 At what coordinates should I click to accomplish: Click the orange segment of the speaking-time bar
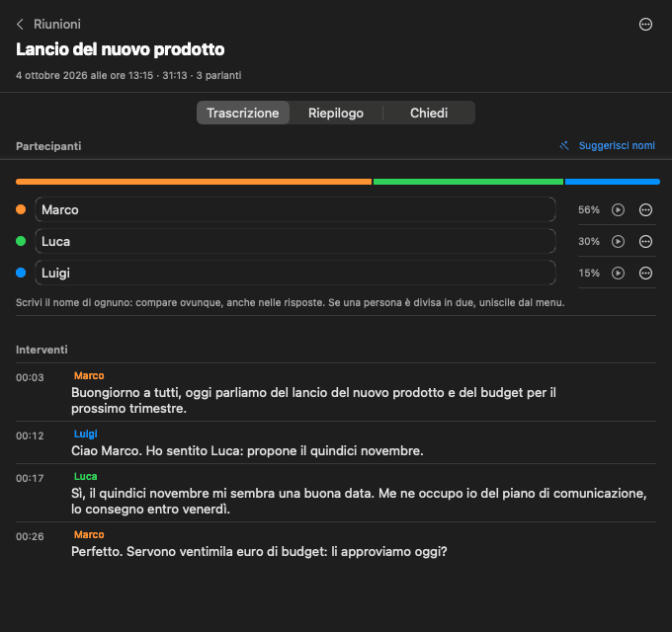(x=194, y=182)
